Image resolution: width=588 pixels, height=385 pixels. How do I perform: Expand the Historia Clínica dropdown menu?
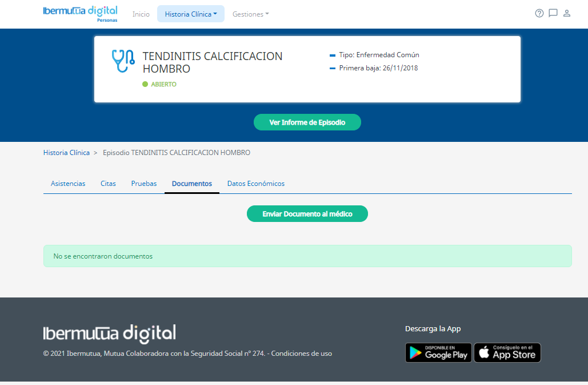click(x=191, y=14)
